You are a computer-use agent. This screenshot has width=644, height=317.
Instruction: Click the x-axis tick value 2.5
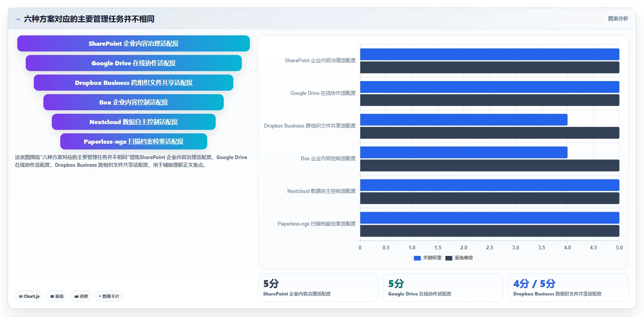click(x=490, y=247)
